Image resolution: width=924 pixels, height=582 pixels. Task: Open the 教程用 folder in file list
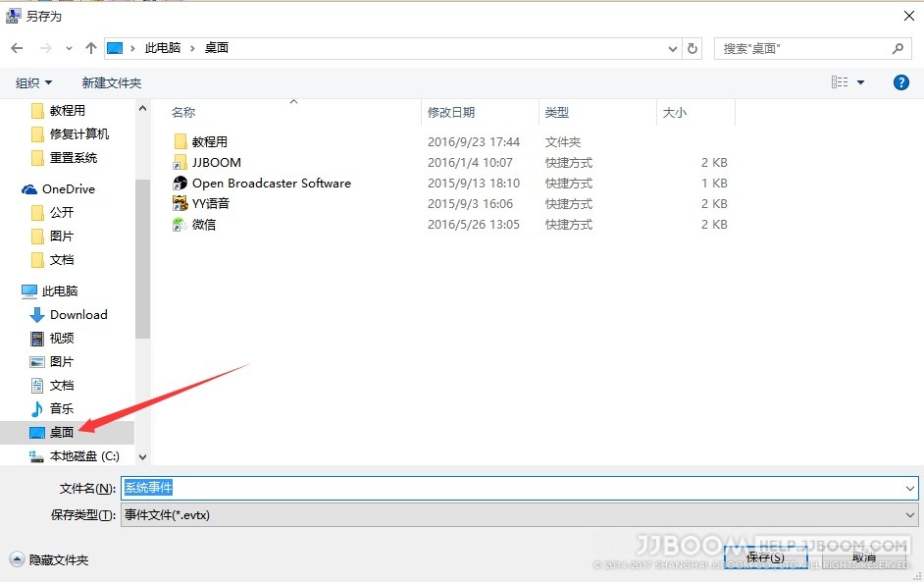coord(209,142)
